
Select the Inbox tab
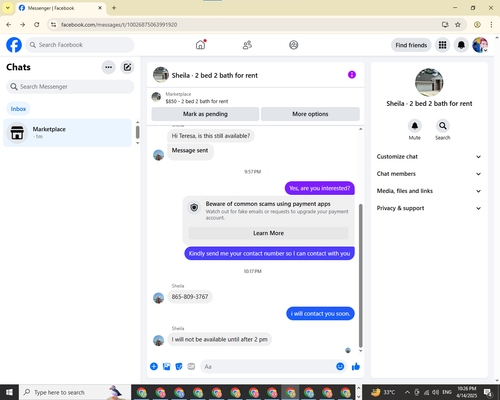click(18, 109)
